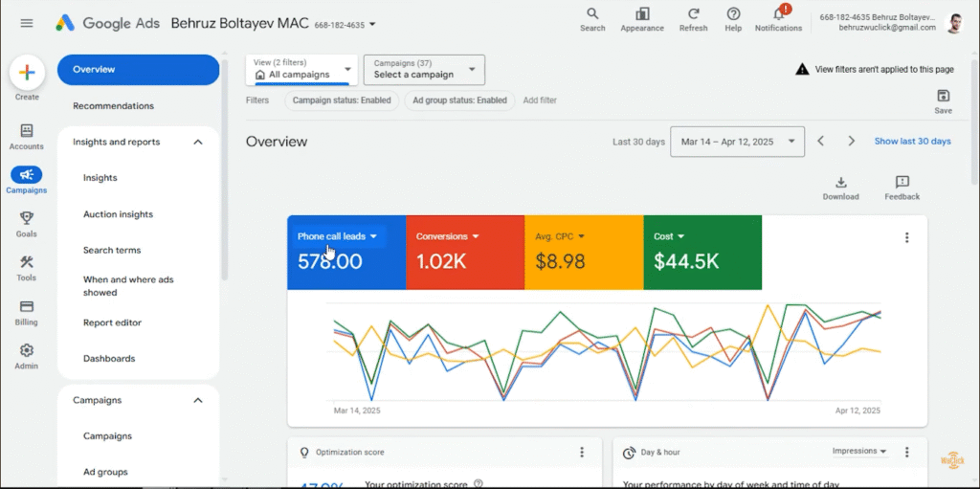Open the date range picker
This screenshot has width=980, height=489.
(x=738, y=142)
